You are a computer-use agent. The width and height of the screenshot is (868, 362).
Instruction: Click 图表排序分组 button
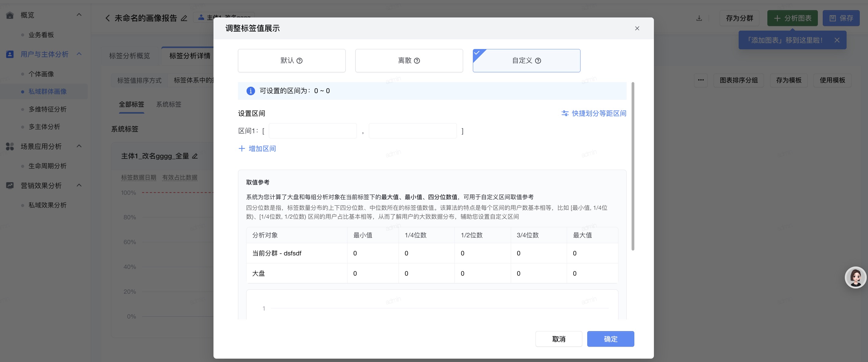tap(739, 80)
